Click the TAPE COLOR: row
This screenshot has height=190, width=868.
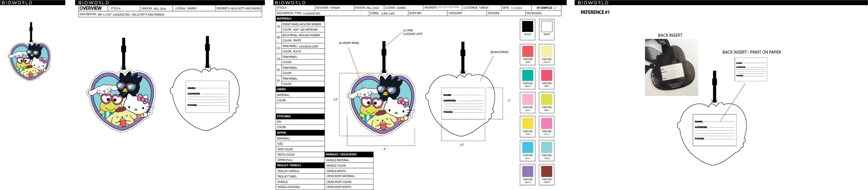[300, 149]
